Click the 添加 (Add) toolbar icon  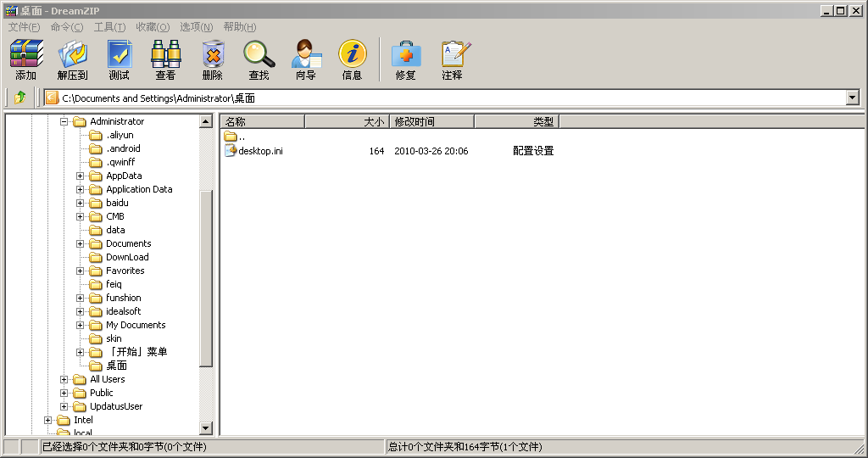pos(26,53)
